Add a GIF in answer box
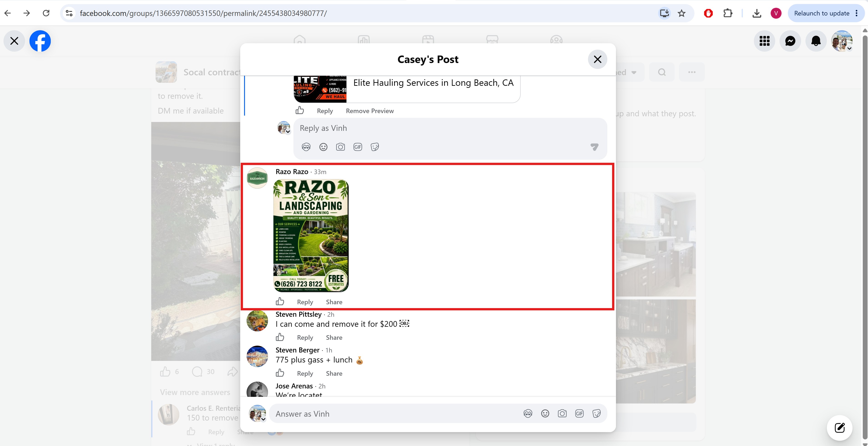 pos(579,414)
